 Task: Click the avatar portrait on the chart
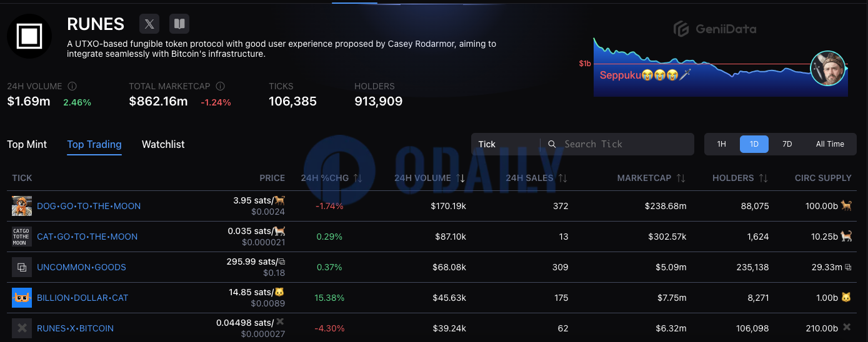click(827, 69)
